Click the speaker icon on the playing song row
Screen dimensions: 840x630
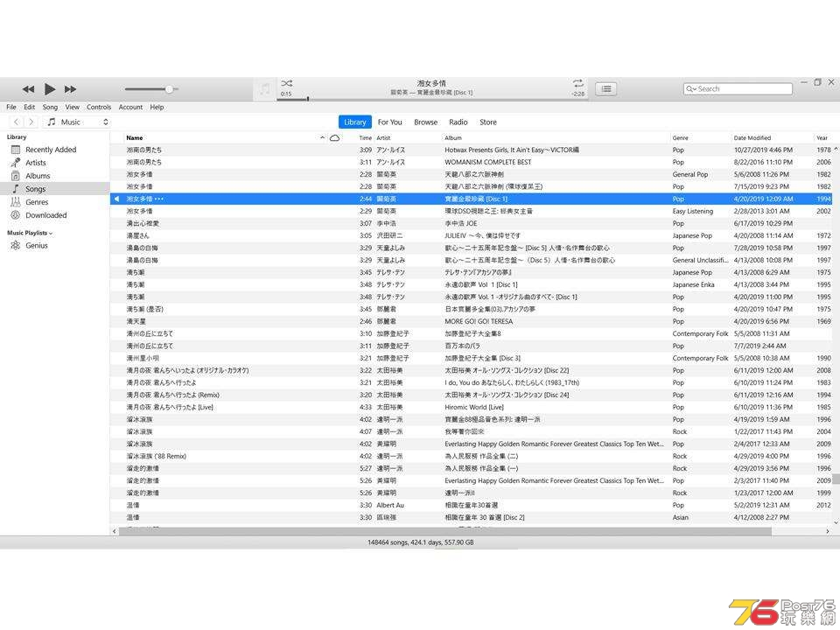coord(116,199)
